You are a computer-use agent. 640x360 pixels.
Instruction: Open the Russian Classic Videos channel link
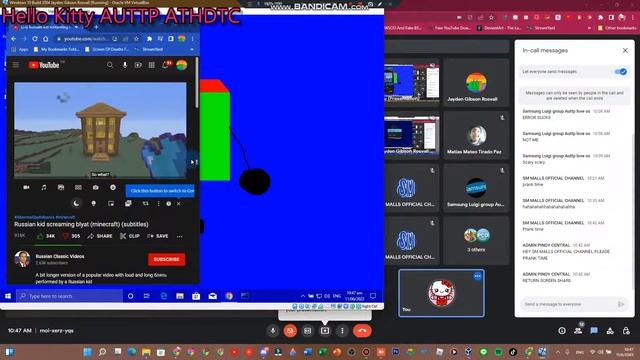click(x=60, y=256)
